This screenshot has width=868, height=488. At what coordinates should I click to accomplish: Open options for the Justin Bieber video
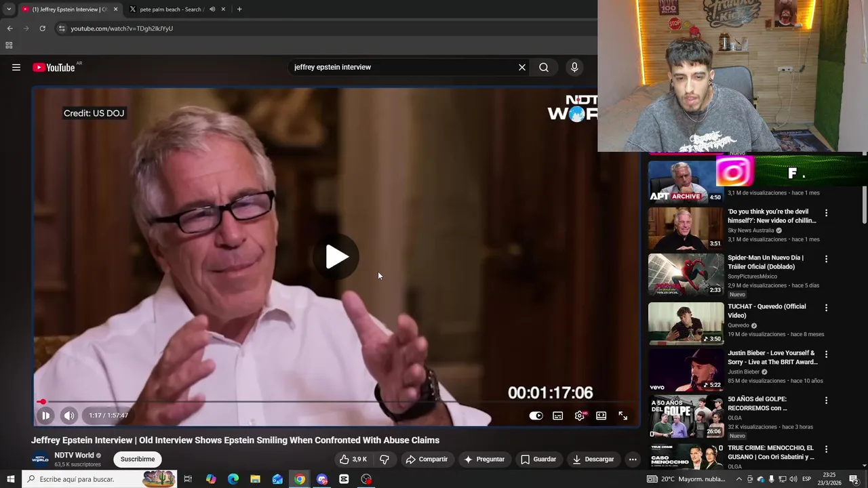coord(826,354)
